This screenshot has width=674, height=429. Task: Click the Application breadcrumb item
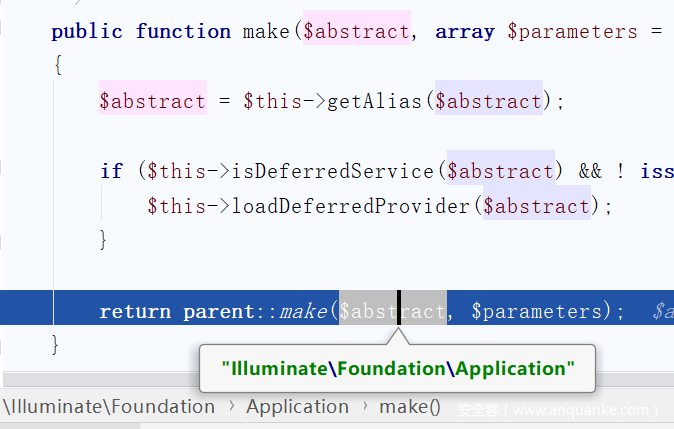tap(297, 407)
